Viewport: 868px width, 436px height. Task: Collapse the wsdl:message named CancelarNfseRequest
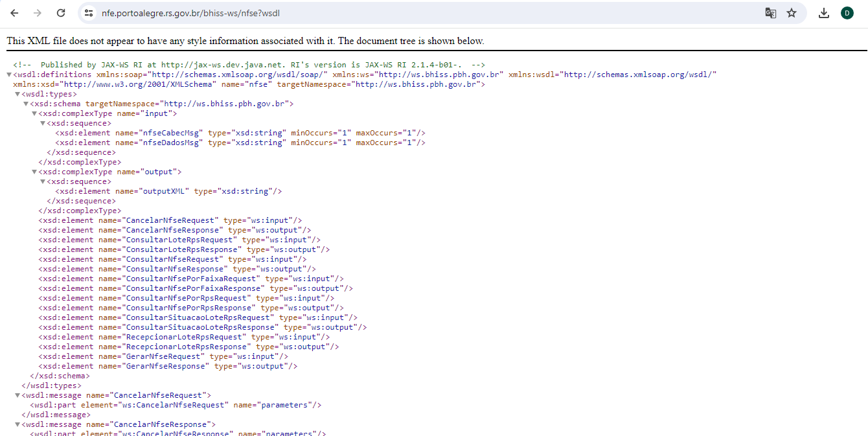(17, 395)
